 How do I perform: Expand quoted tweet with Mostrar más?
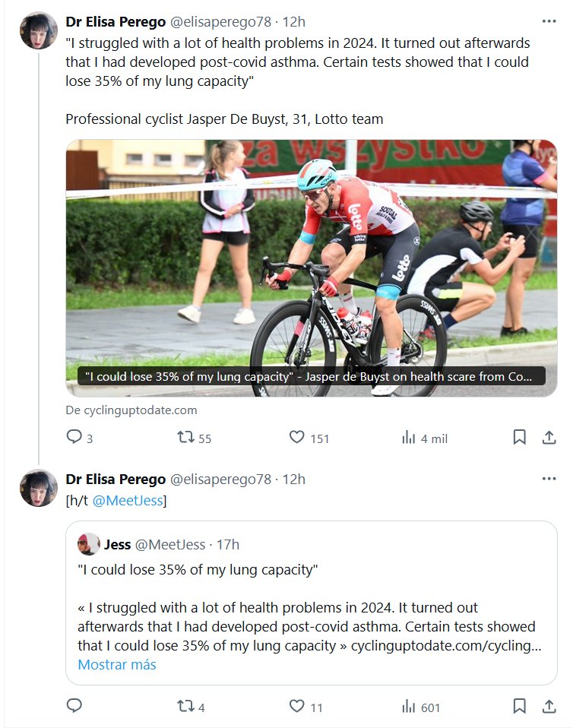[117, 664]
